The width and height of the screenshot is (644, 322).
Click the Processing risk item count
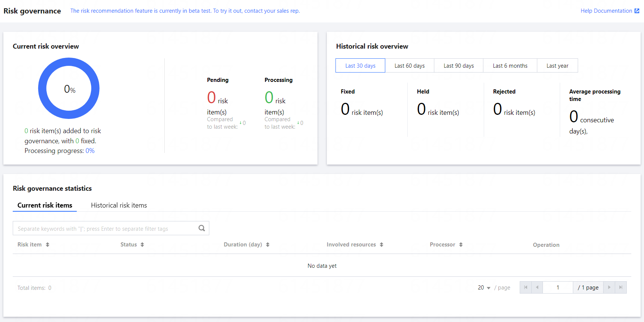(x=269, y=98)
